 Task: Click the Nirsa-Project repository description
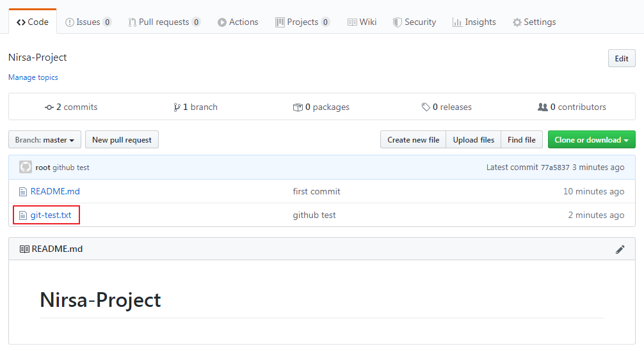tap(37, 58)
